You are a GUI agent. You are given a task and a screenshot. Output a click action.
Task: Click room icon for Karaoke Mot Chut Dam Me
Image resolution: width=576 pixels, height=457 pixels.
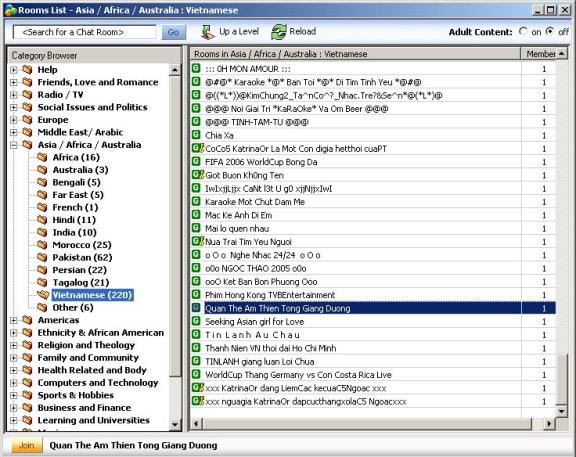click(x=196, y=201)
